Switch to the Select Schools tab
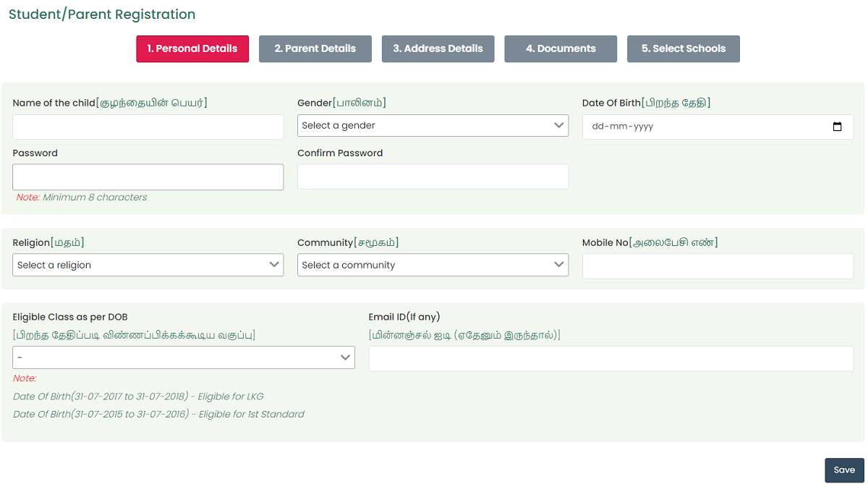Viewport: 868px width, 484px height. coord(684,48)
